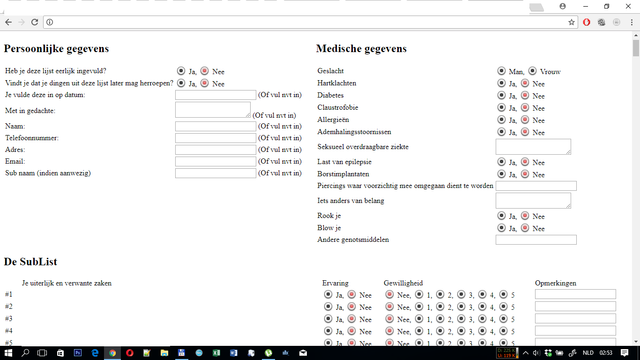Click the Andere genotsmiddelen input field

point(536,240)
